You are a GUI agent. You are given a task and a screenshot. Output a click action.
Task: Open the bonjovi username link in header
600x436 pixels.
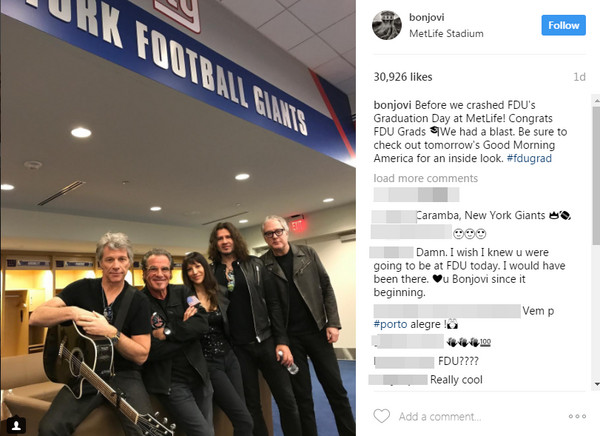coord(427,17)
